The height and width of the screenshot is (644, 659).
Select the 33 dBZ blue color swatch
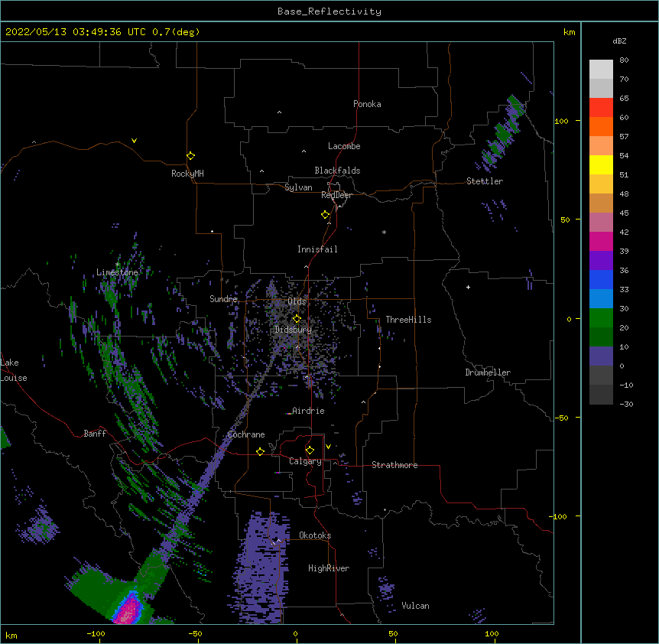601,279
